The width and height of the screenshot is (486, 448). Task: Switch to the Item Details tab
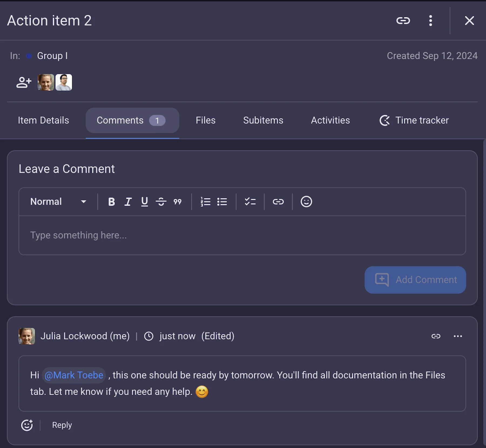43,120
